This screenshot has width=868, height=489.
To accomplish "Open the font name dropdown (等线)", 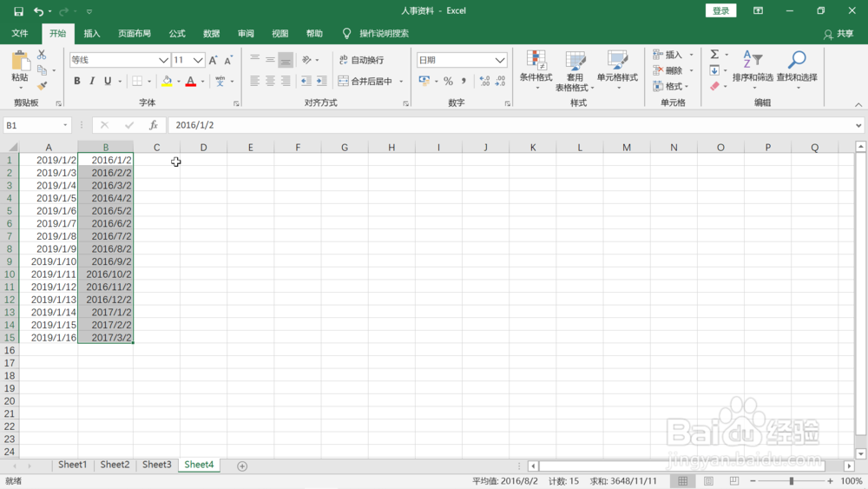I will point(163,60).
